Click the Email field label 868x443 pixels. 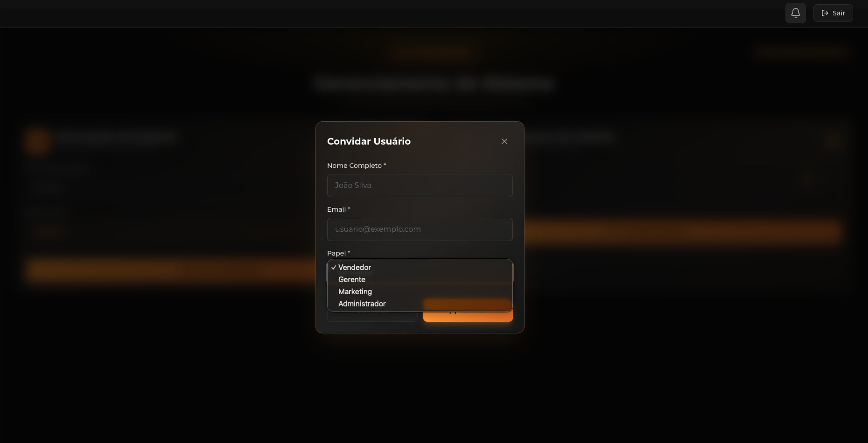336,209
